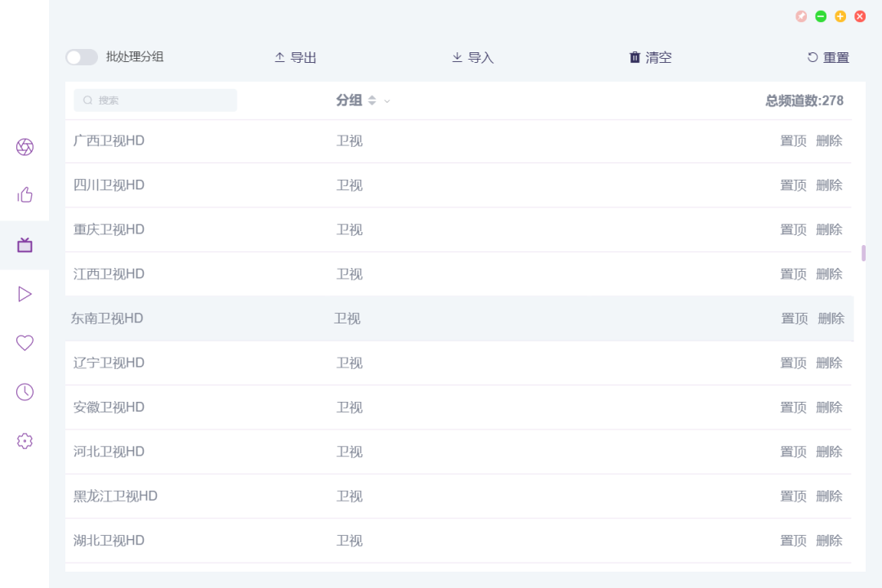Screen dimensions: 882x588
Task: Click the 重置 reset button
Action: pyautogui.click(x=828, y=57)
